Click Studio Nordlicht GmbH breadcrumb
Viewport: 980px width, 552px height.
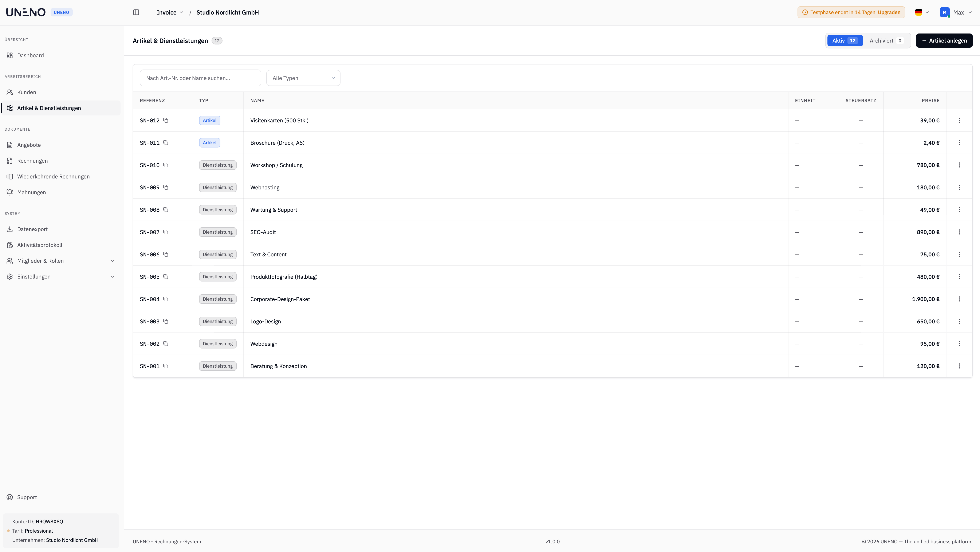[x=228, y=12]
